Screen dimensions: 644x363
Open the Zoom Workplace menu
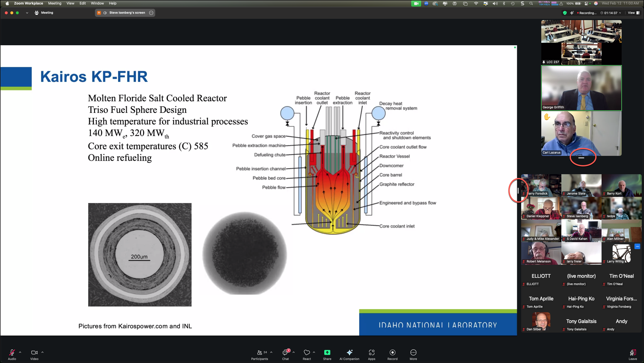[x=28, y=3]
